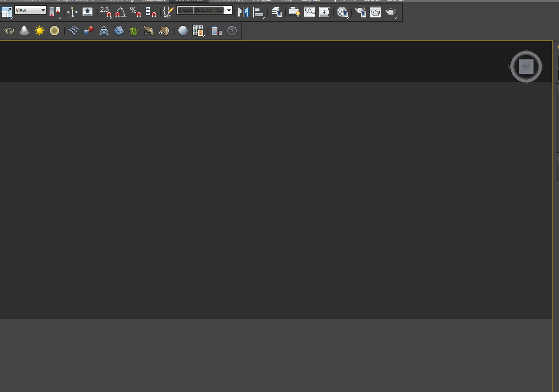Click the yellow sun icon
The width and height of the screenshot is (559, 392).
click(x=39, y=31)
